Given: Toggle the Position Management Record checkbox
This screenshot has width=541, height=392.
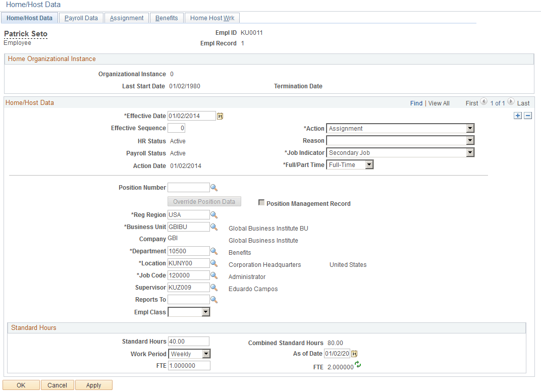Looking at the screenshot, I should point(261,203).
